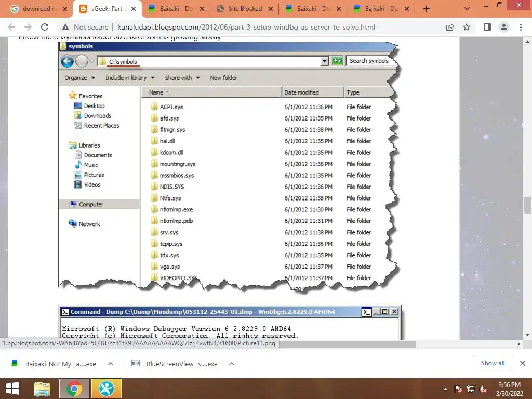Image resolution: width=532 pixels, height=399 pixels.
Task: Open BlueScreenView download options chevron
Action: [232, 364]
